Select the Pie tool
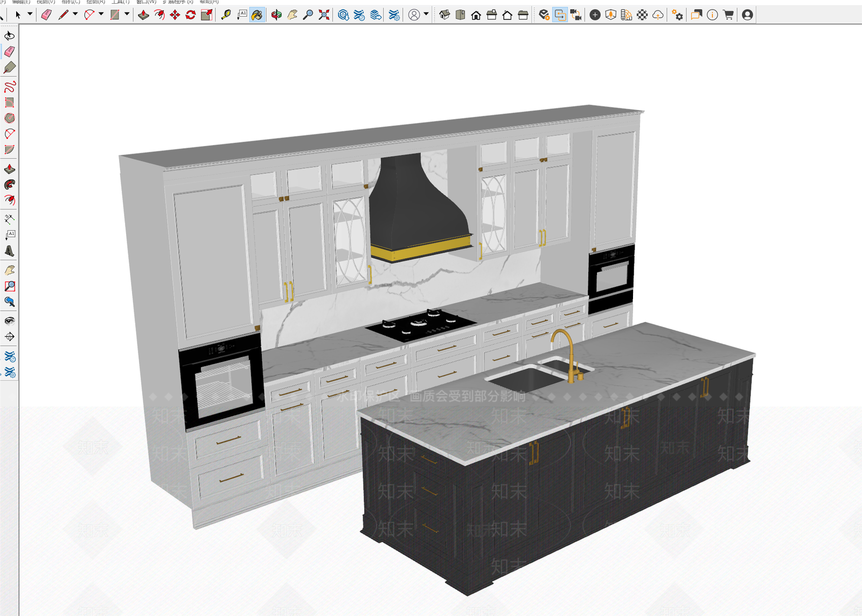The height and width of the screenshot is (616, 862). coord(10,150)
